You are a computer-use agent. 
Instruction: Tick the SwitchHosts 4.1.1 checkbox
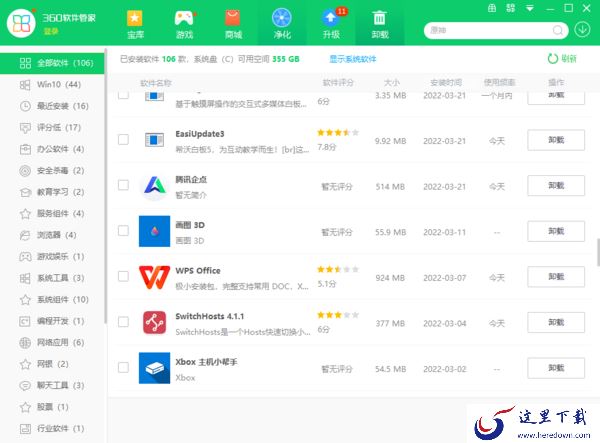(x=123, y=322)
